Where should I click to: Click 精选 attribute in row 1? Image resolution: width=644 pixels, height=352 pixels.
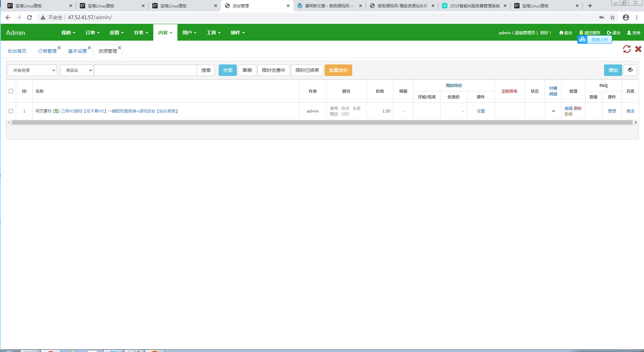[334, 114]
